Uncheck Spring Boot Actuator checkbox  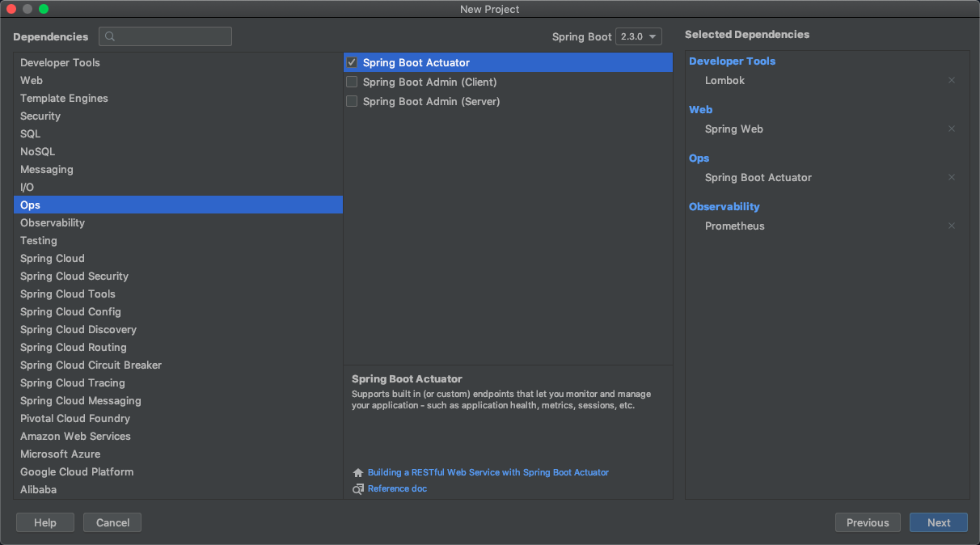click(x=352, y=62)
